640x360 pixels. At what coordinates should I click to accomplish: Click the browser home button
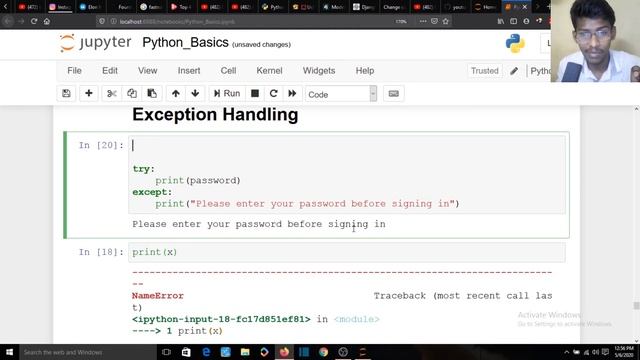tap(47, 21)
